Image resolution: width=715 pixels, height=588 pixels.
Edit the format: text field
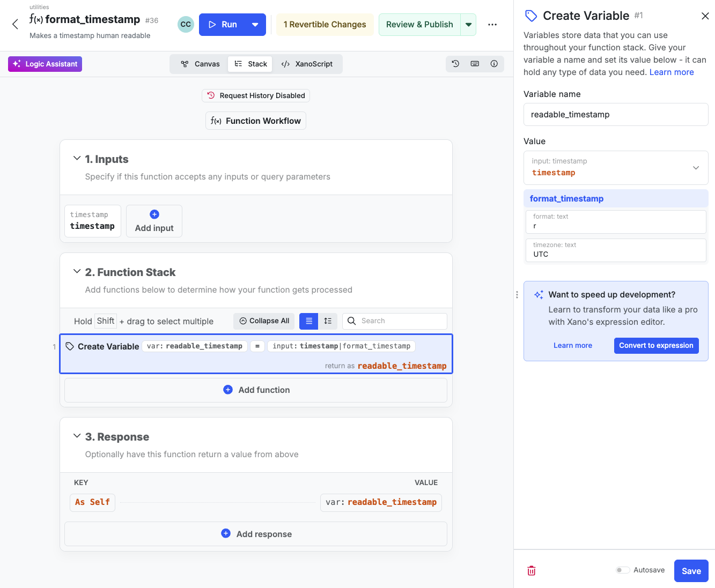point(616,221)
